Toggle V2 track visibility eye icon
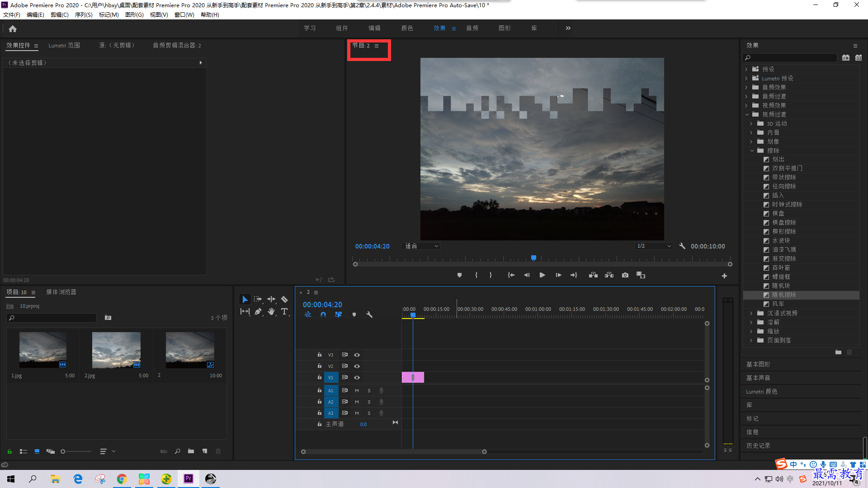This screenshot has height=488, width=868. tap(357, 366)
